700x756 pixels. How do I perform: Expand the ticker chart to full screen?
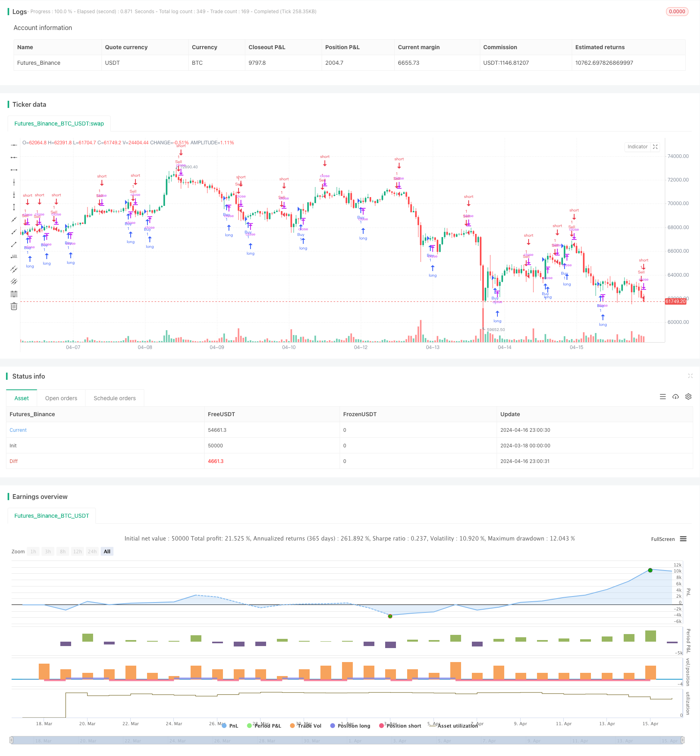point(655,147)
